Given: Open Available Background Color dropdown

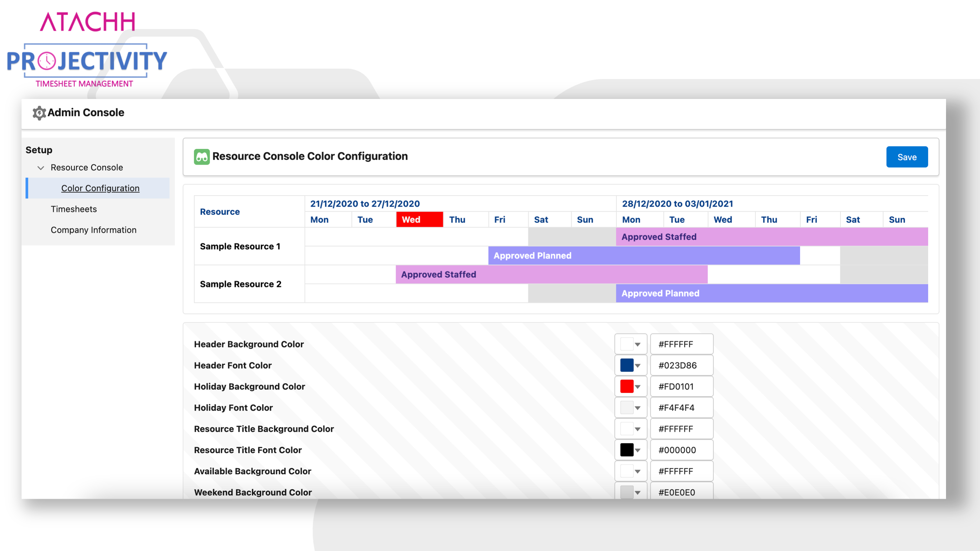Looking at the screenshot, I should click(x=630, y=471).
